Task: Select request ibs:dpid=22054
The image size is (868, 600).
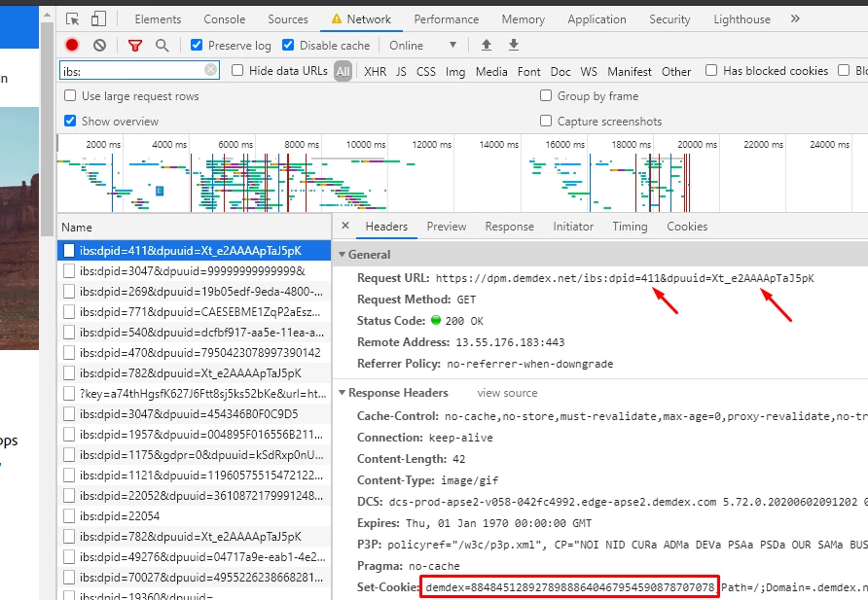Action: pyautogui.click(x=194, y=516)
